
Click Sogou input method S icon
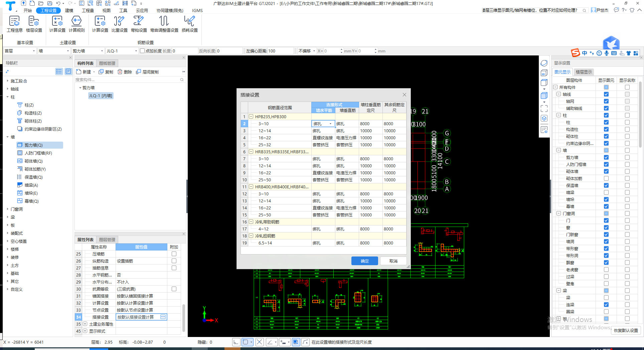[575, 53]
